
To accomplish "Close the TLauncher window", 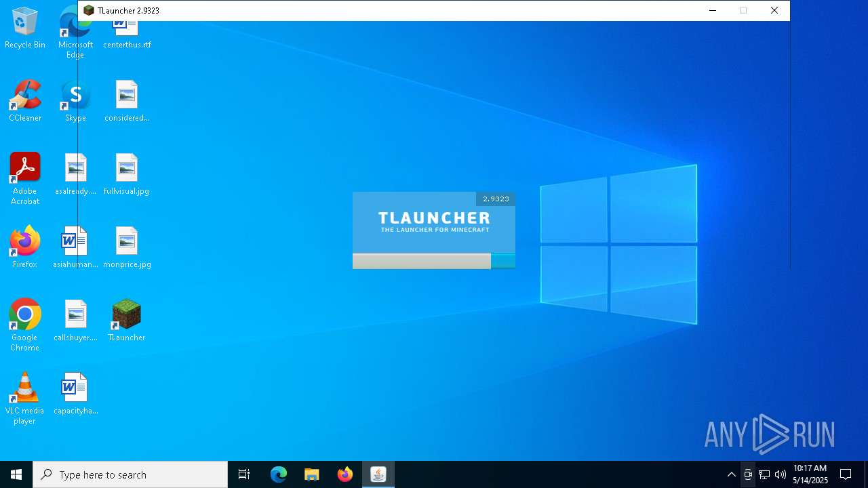I will [x=774, y=11].
